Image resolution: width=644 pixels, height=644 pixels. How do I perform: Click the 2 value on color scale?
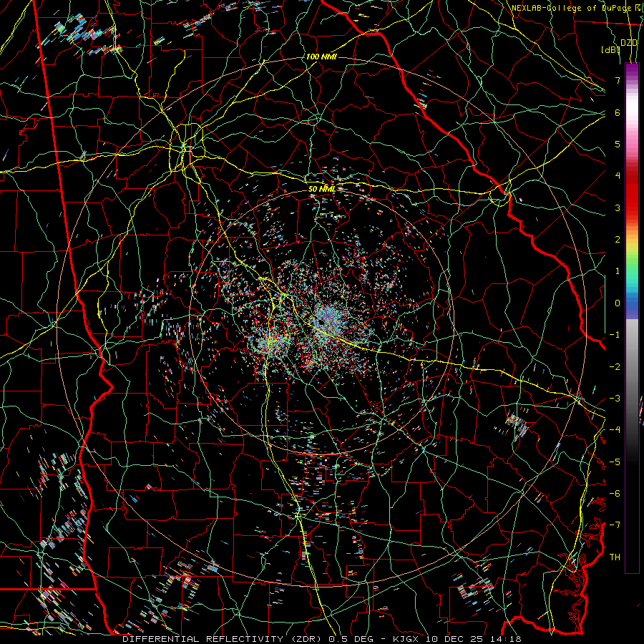618,240
